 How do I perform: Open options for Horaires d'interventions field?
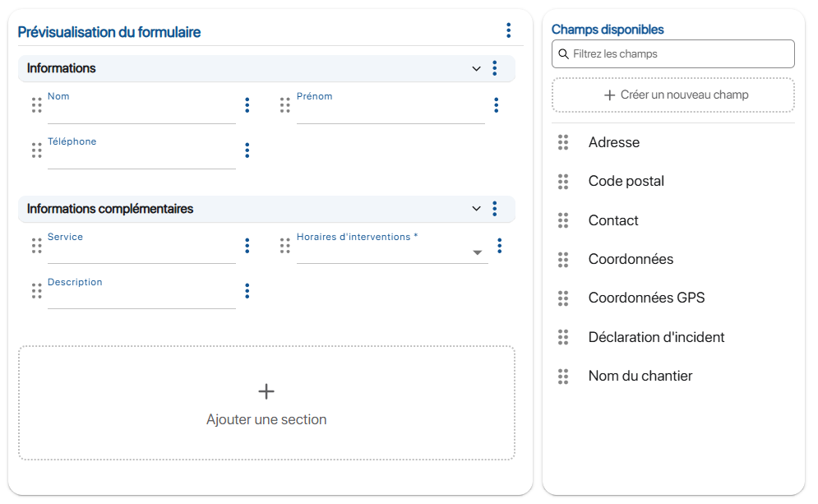click(500, 246)
